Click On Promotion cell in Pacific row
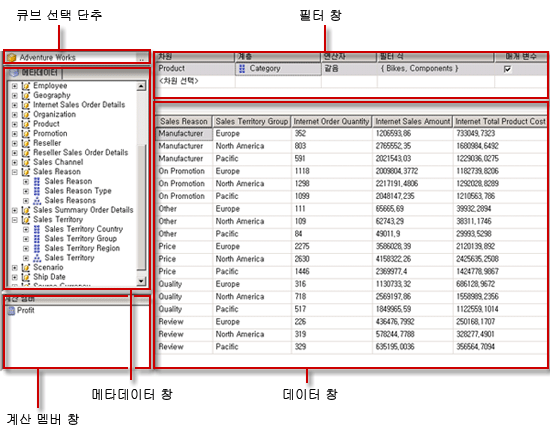Screen dimensions: 550x434 184,196
